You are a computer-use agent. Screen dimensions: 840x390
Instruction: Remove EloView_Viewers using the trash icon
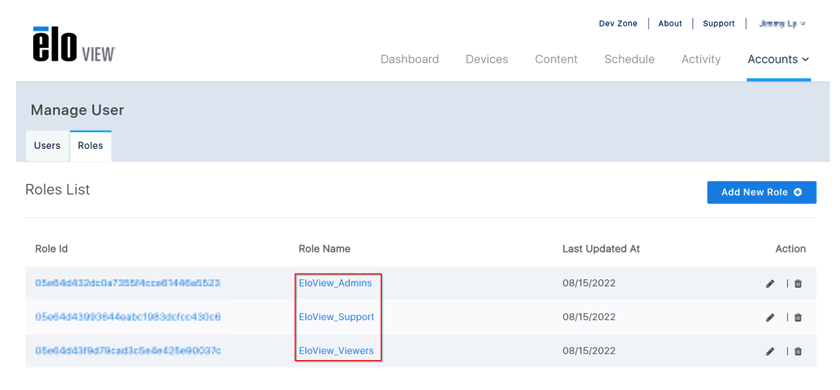pyautogui.click(x=798, y=351)
